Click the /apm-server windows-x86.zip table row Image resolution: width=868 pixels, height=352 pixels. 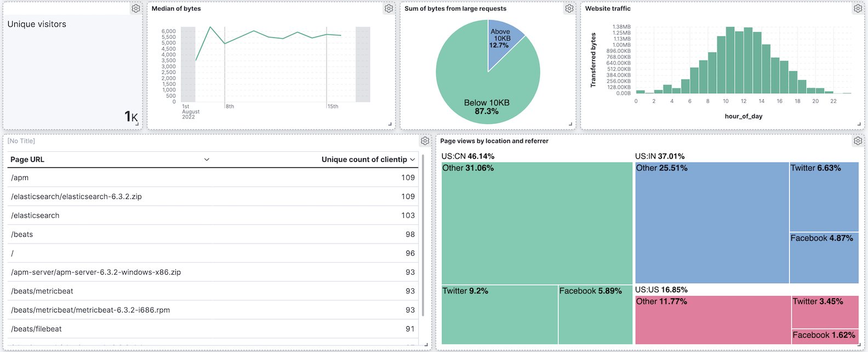pos(213,272)
